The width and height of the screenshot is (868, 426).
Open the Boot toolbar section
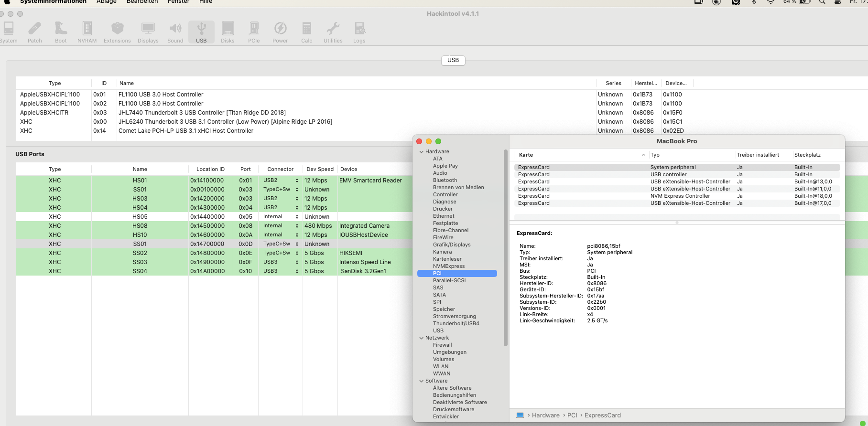[61, 32]
